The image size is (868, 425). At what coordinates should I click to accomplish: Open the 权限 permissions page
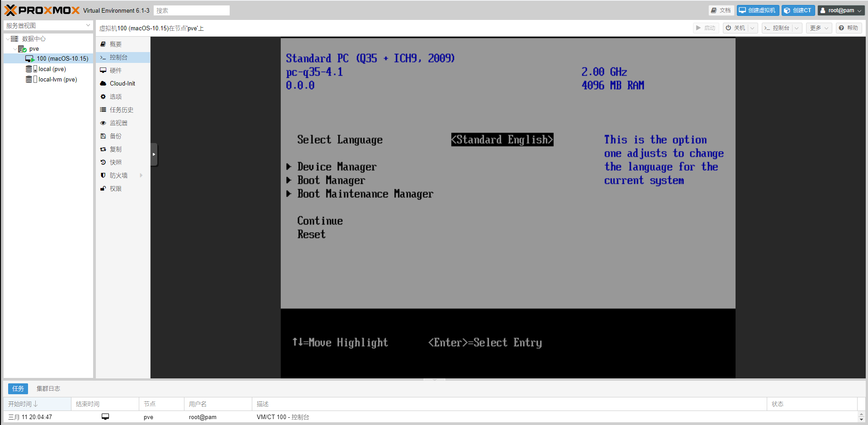click(115, 189)
